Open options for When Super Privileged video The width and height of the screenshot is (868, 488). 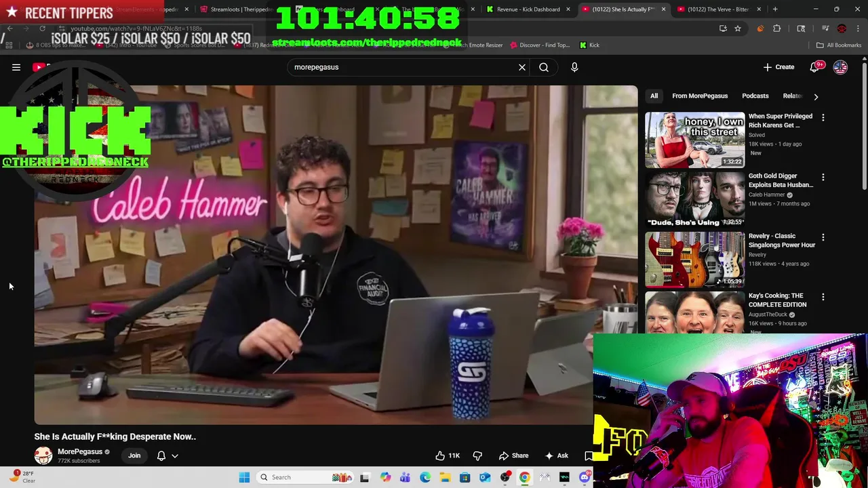click(x=823, y=117)
